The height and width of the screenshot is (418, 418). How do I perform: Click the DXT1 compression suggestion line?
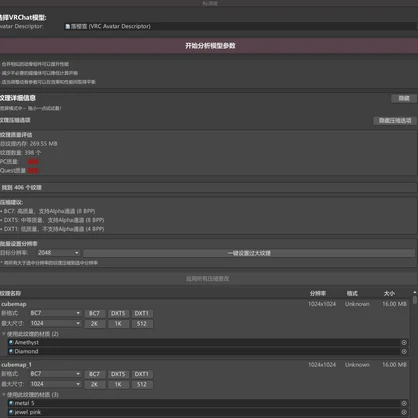52,229
